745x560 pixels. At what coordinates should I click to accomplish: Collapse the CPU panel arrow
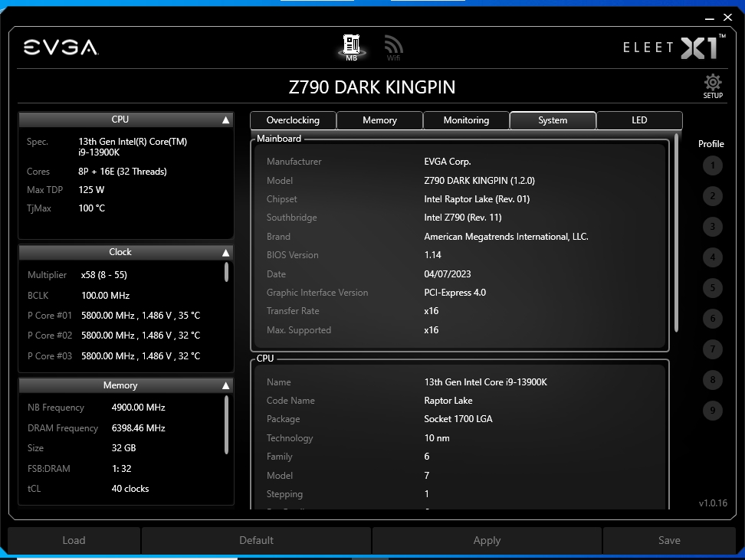click(225, 120)
